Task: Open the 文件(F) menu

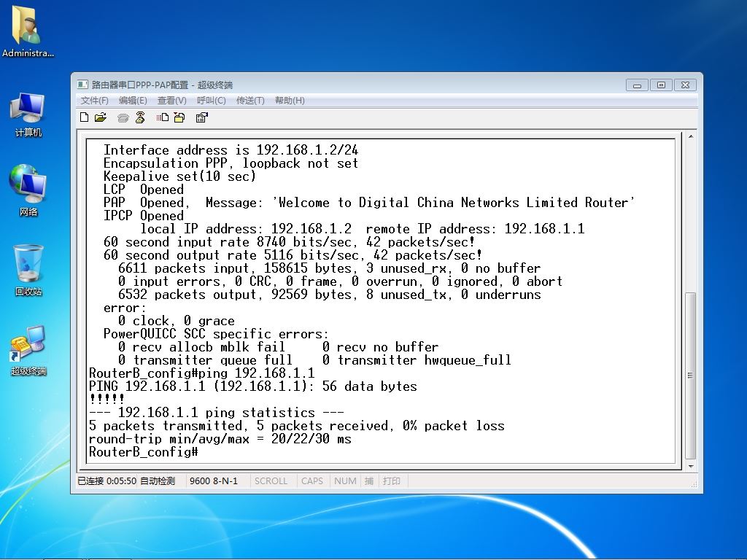Action: pos(94,101)
